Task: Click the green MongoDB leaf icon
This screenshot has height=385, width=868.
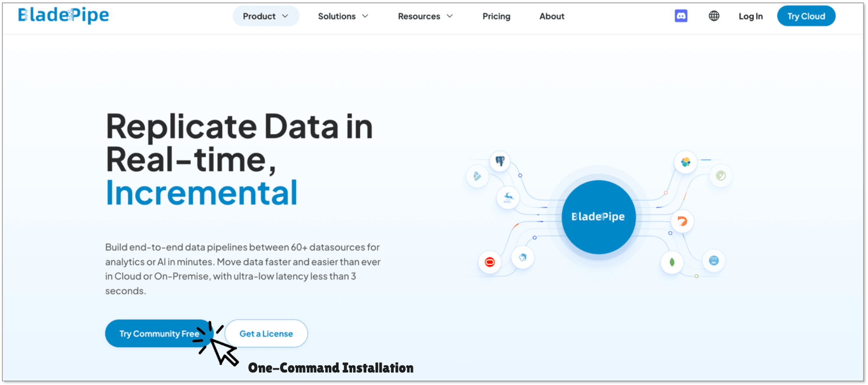Action: click(672, 262)
